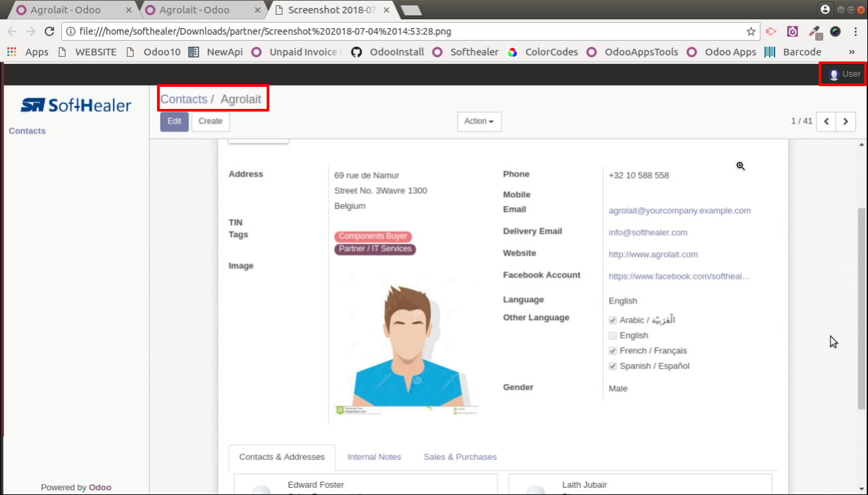Close the first Agrolait - Odoo tab
Viewport: 868px width, 495px height.
click(x=129, y=10)
